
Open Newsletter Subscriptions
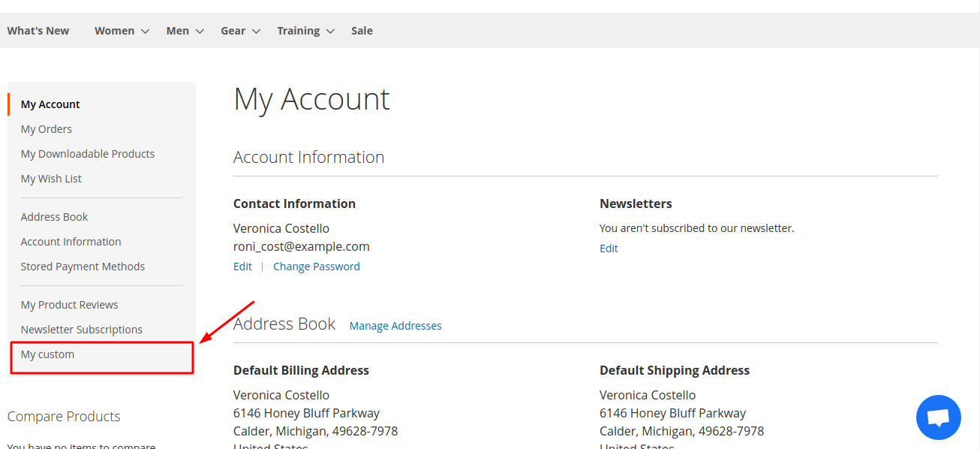[x=81, y=329]
